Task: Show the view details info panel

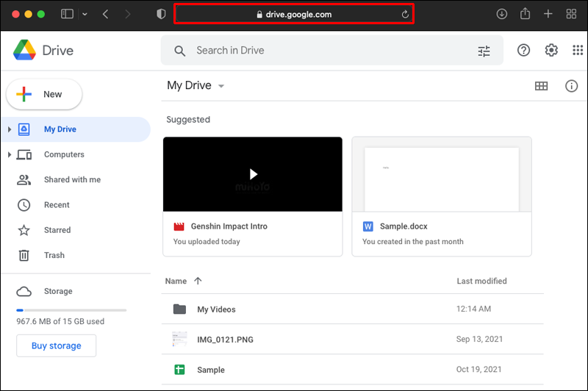Action: pos(571,86)
